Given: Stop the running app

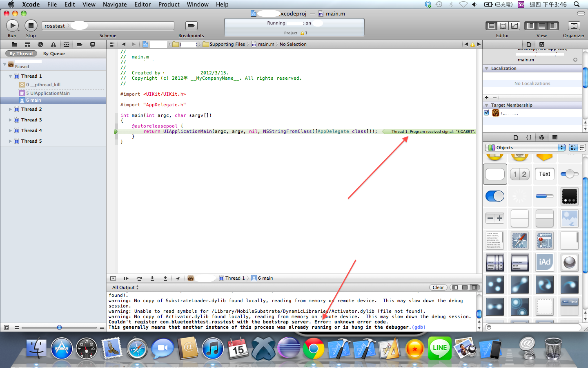Looking at the screenshot, I should click(x=31, y=25).
